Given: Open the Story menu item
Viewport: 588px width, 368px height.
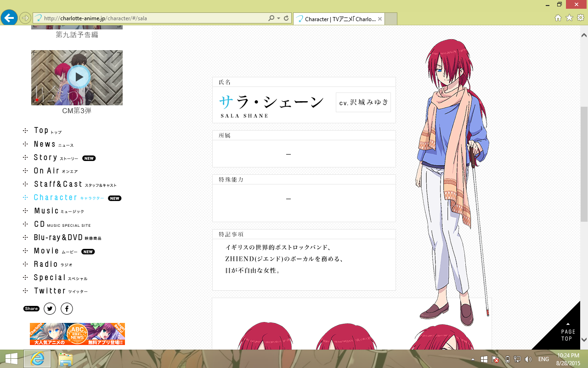Looking at the screenshot, I should coord(56,158).
